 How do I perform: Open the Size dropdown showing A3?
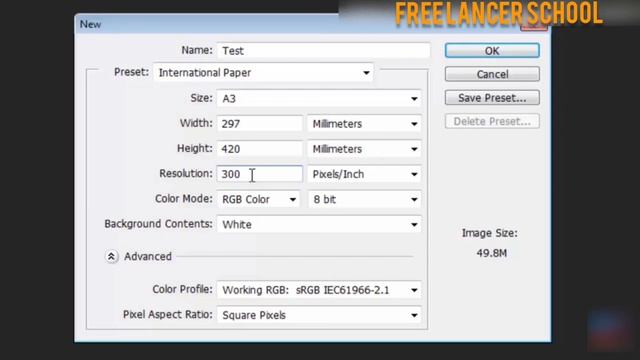[319, 98]
